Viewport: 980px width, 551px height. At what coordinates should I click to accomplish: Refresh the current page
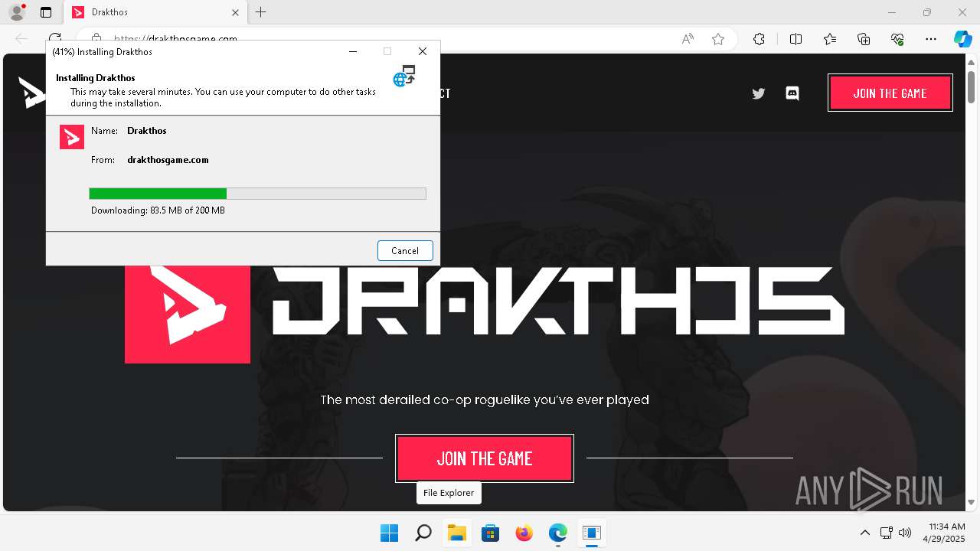point(55,39)
